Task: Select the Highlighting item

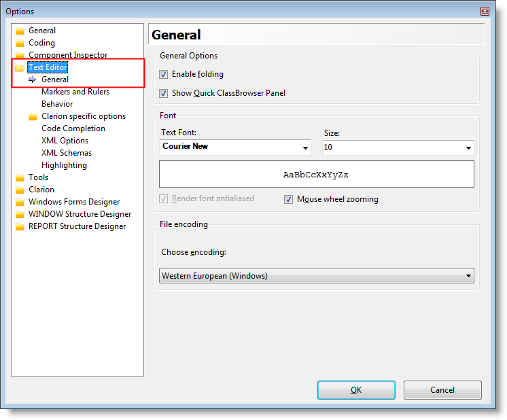Action: (64, 165)
